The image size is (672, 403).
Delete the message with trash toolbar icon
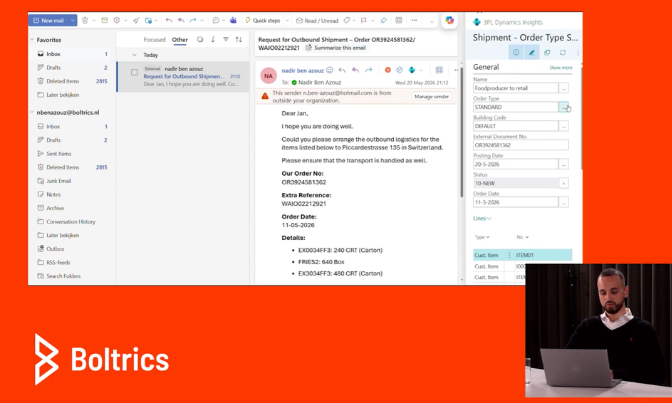click(85, 20)
